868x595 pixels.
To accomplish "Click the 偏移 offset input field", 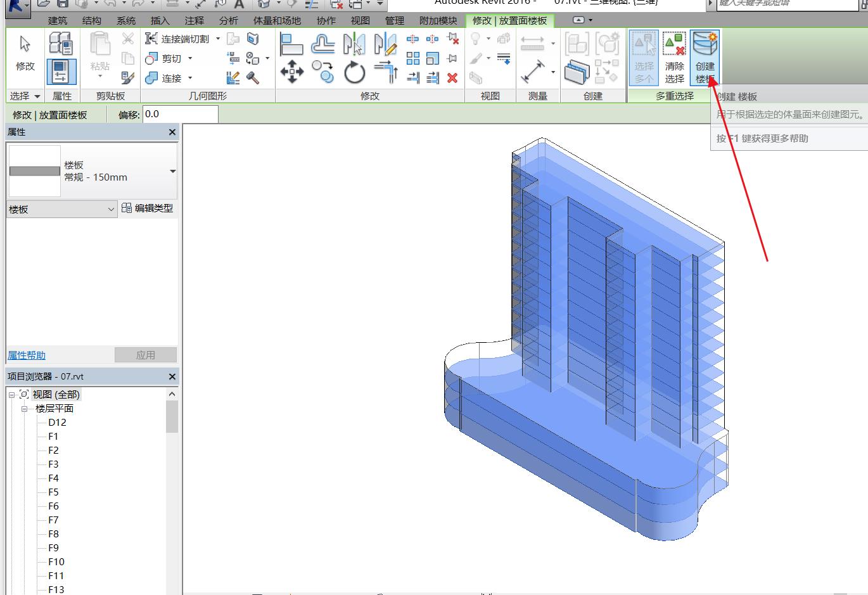I will point(180,115).
